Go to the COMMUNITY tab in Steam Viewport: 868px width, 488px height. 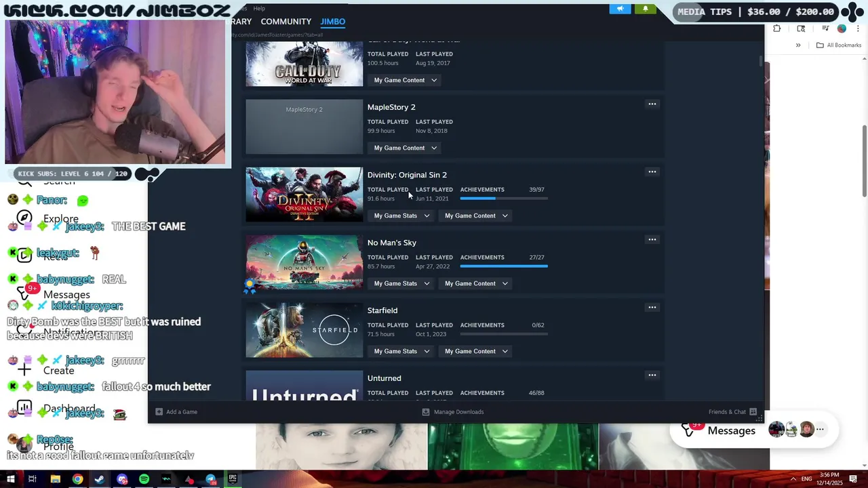(x=286, y=22)
